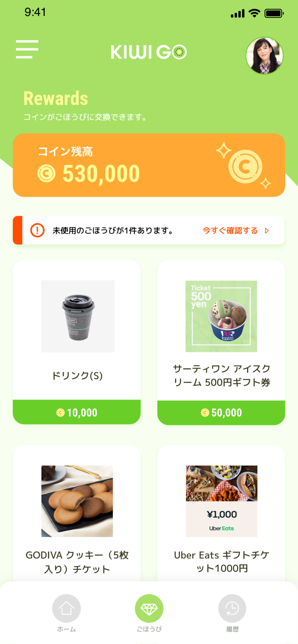The width and height of the screenshot is (298, 644).
Task: Tap the coin icon next to 530,000
Action: [46, 173]
